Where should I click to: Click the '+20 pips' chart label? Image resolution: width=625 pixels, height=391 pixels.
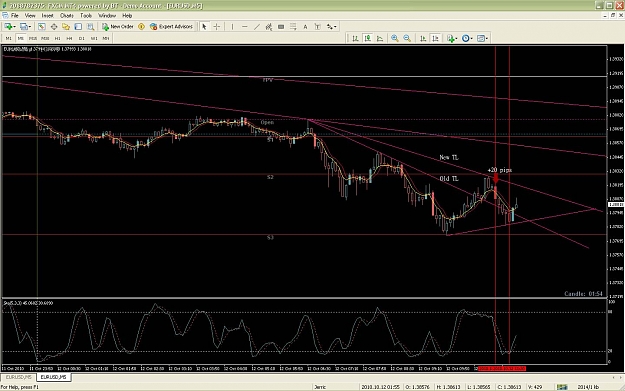[x=499, y=170]
